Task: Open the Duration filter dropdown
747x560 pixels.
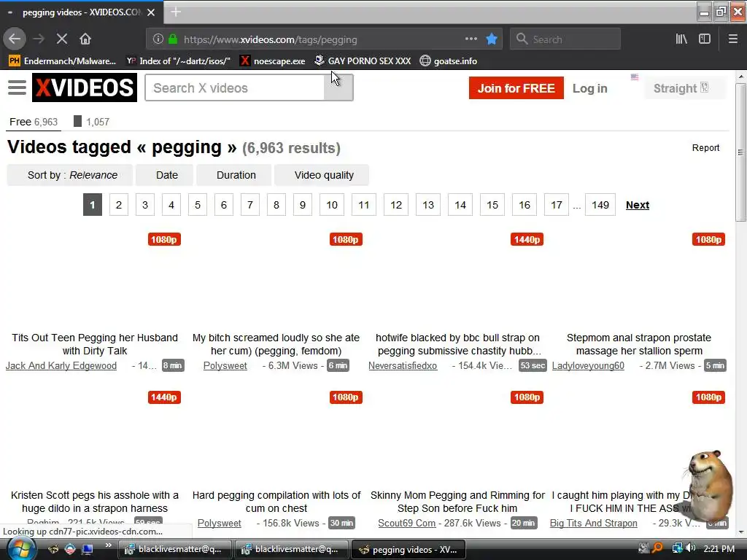Action: [x=234, y=175]
